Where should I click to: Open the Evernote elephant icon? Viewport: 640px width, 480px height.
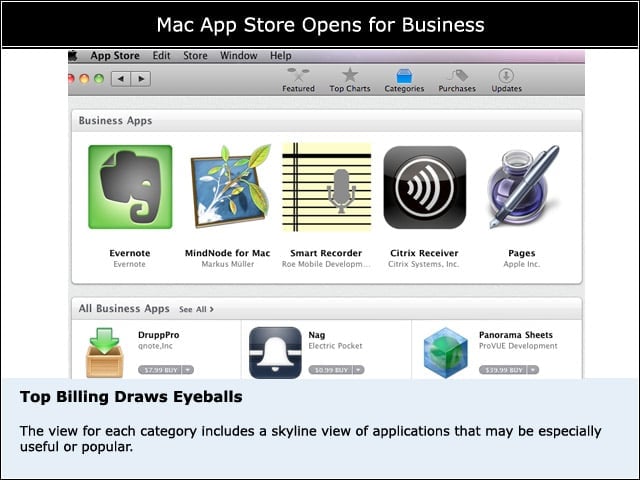point(130,187)
